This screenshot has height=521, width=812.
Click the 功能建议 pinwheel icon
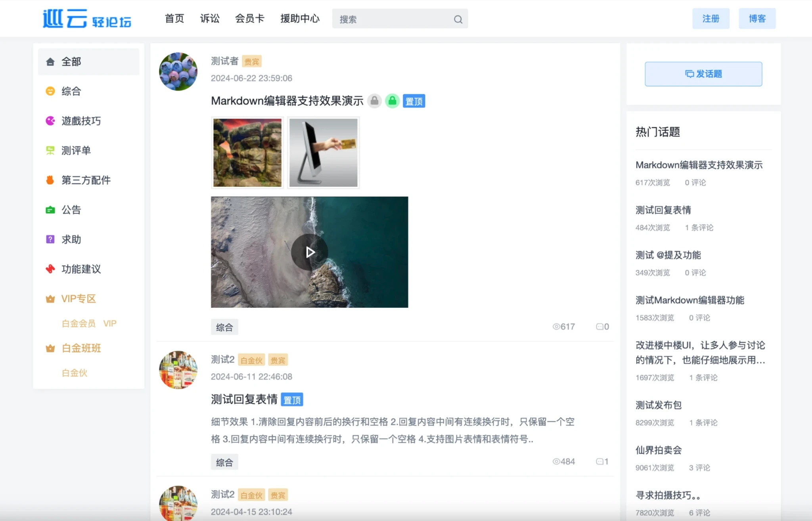(x=50, y=269)
